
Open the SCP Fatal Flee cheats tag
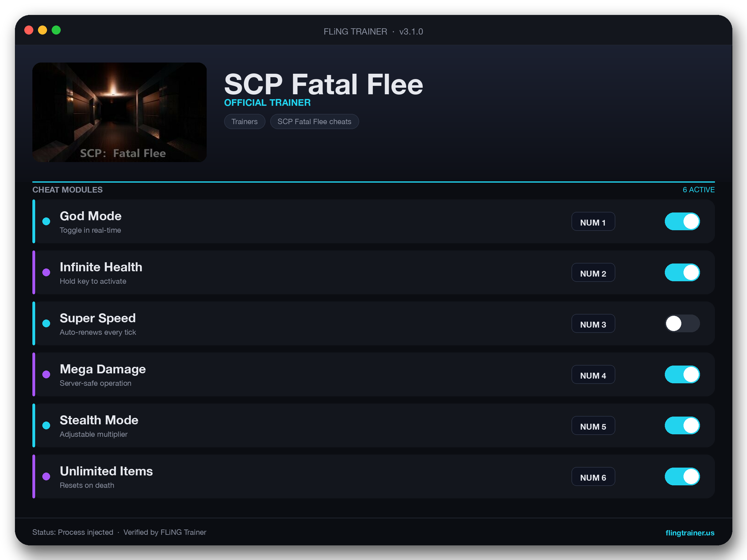314,122
